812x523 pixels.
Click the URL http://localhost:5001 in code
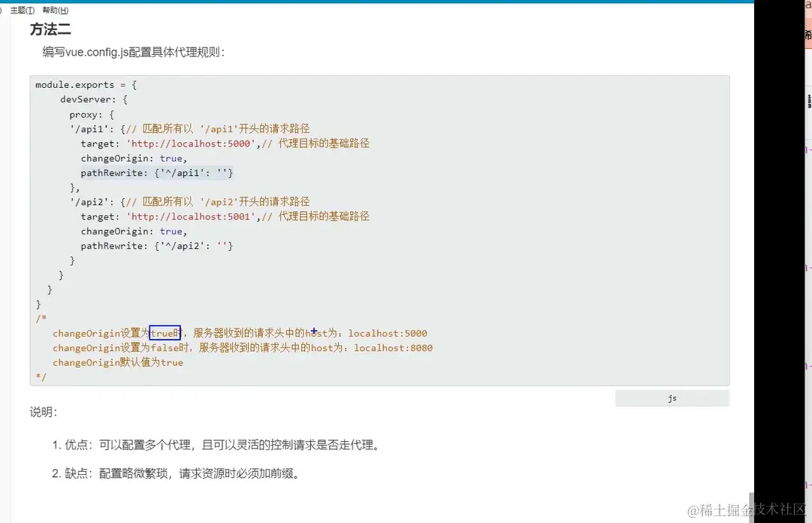pos(190,216)
